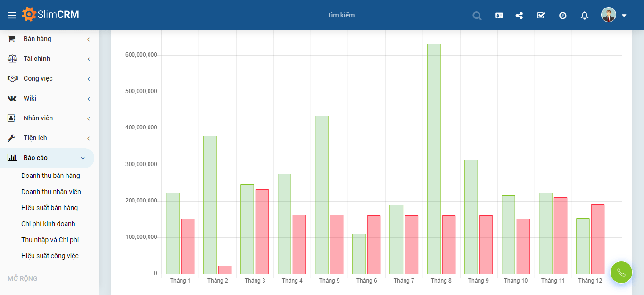Image resolution: width=644 pixels, height=295 pixels.
Task: Click the Wiki sidebar icon
Action: [11, 98]
